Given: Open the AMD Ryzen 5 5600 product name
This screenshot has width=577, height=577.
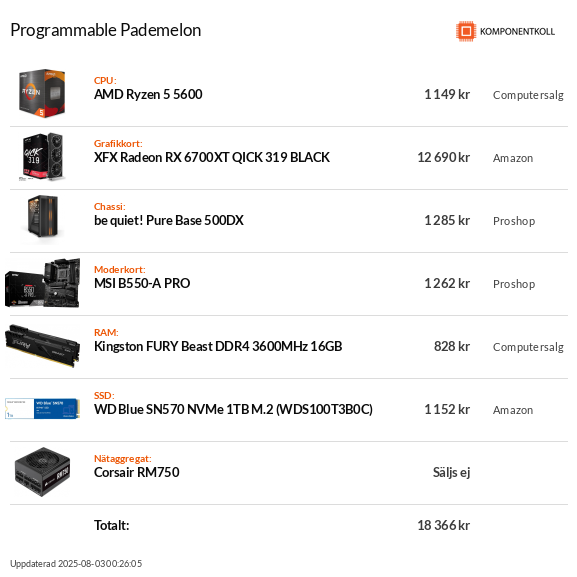Looking at the screenshot, I should 148,95.
